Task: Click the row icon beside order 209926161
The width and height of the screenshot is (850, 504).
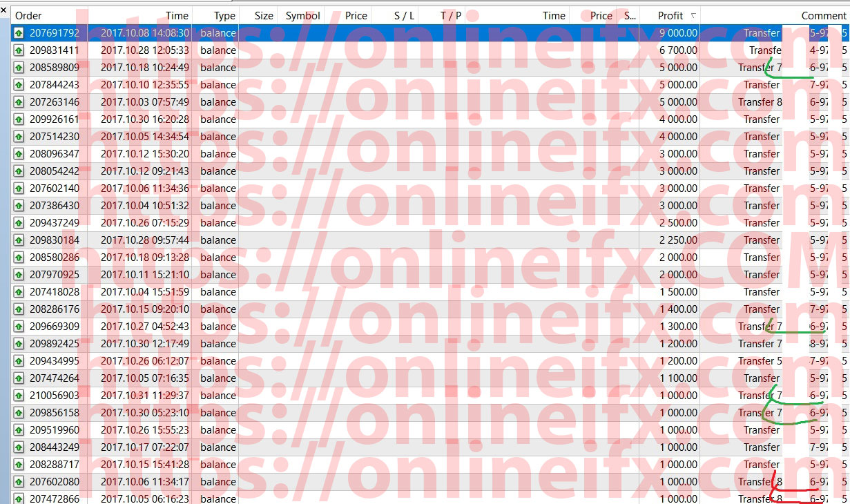Action: (19, 119)
